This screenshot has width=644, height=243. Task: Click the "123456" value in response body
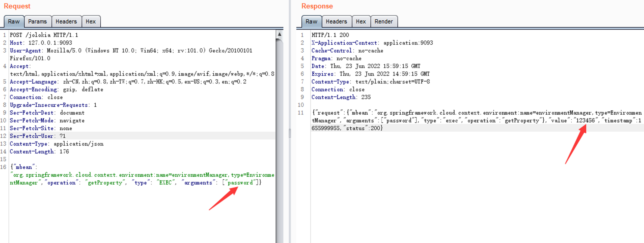click(585, 121)
